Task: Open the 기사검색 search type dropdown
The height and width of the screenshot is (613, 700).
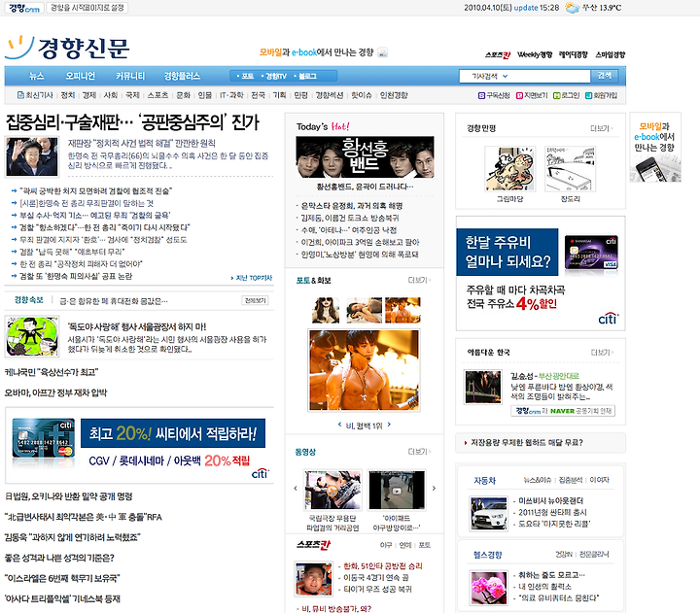Action: 490,77
